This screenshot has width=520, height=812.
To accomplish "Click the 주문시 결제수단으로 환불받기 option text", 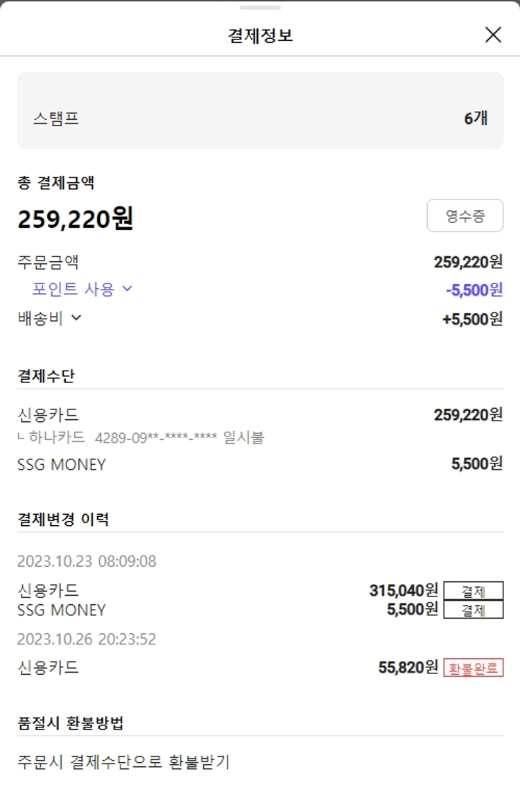I will (123, 762).
